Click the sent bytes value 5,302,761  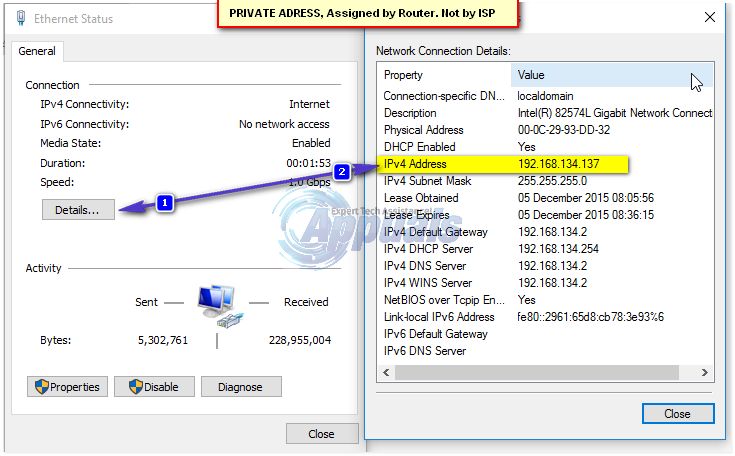(163, 340)
